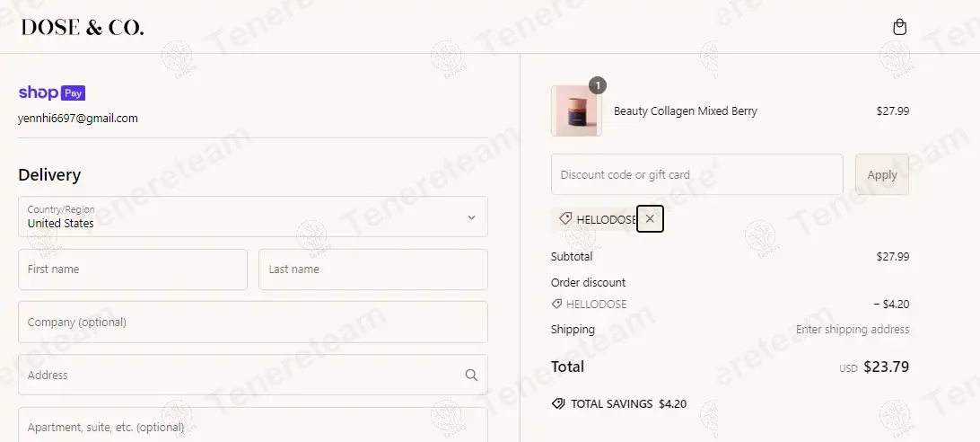Click the Last name field

coord(372,270)
